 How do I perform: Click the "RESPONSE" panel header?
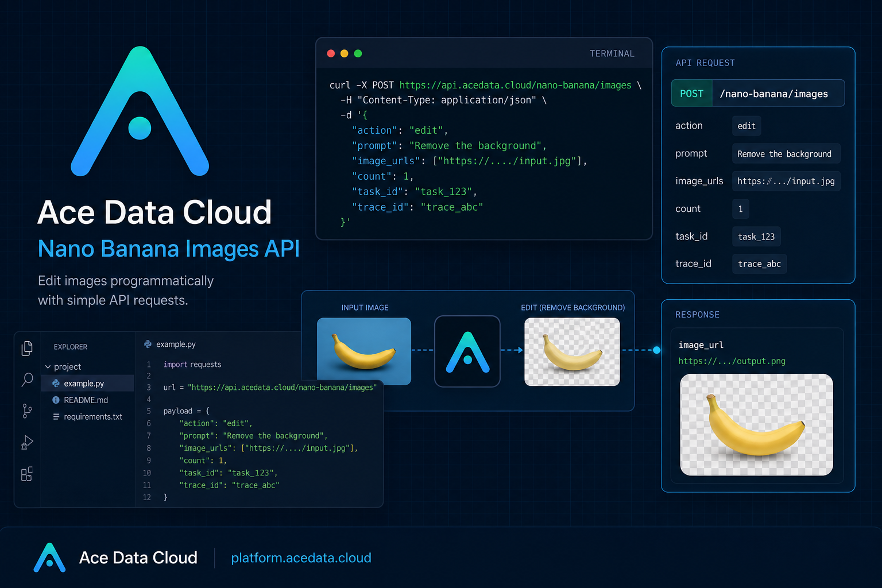coord(697,315)
